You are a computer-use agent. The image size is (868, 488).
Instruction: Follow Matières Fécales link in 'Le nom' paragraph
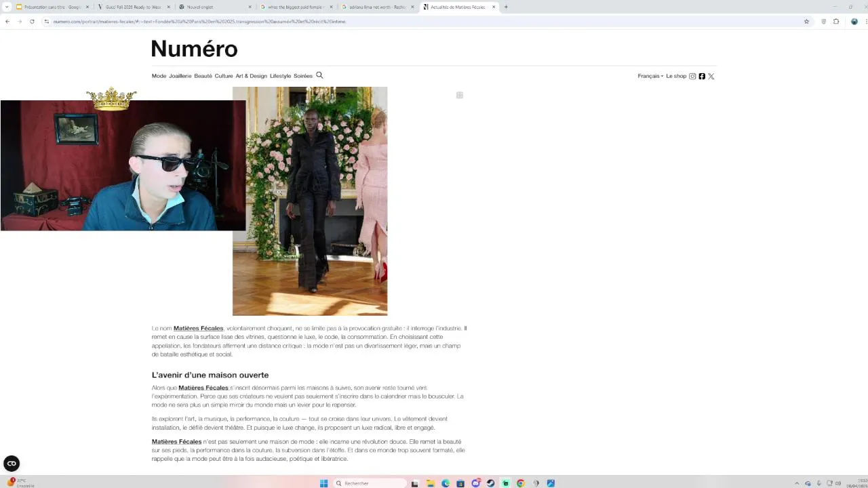tap(198, 328)
